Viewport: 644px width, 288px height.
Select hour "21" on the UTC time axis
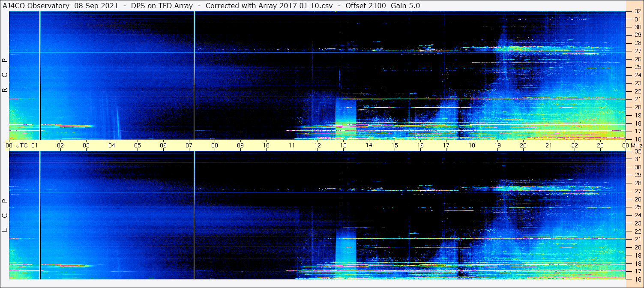[x=549, y=145]
